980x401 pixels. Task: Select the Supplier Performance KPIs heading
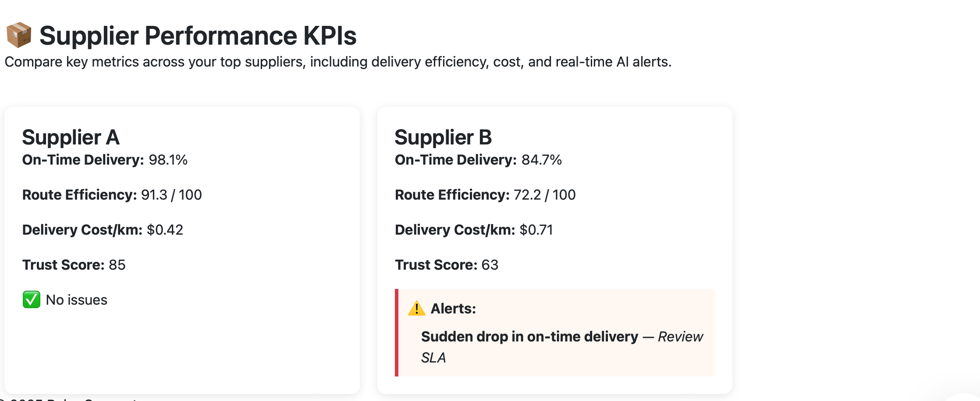[x=198, y=35]
